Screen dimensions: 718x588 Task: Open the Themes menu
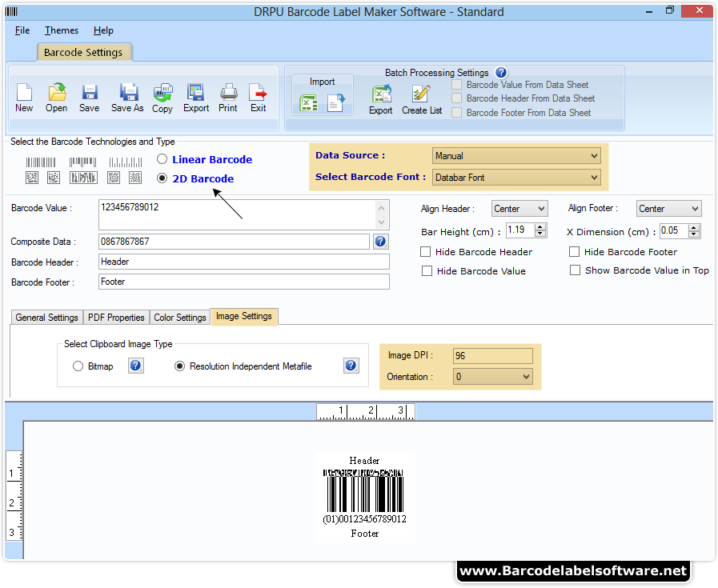[62, 30]
